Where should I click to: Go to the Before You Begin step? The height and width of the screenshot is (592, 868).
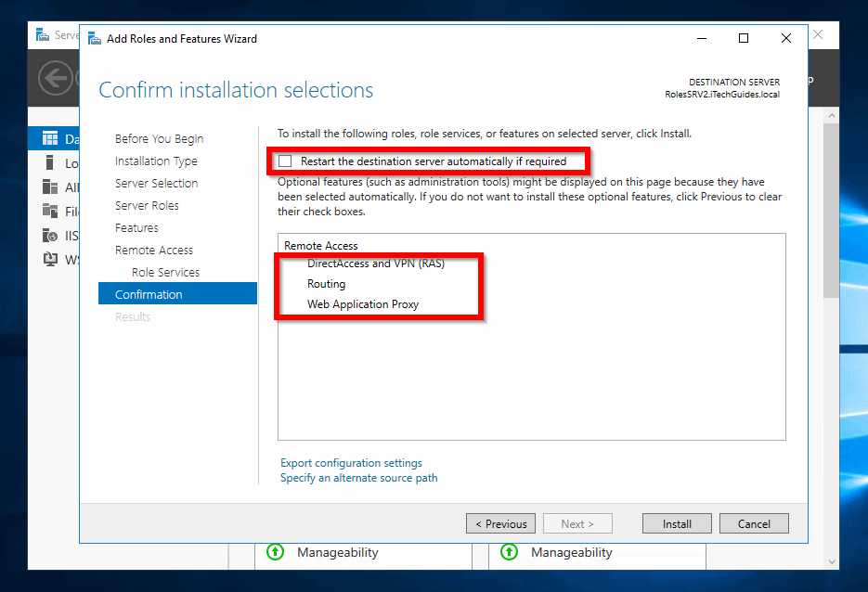click(x=159, y=139)
